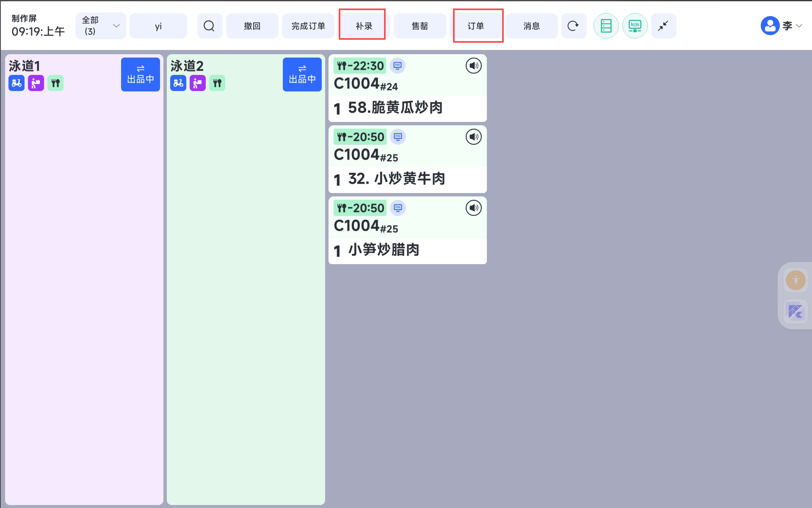Viewport: 812px width, 508px height.
Task: Expand the 全部 (3) dropdown
Action: (101, 26)
